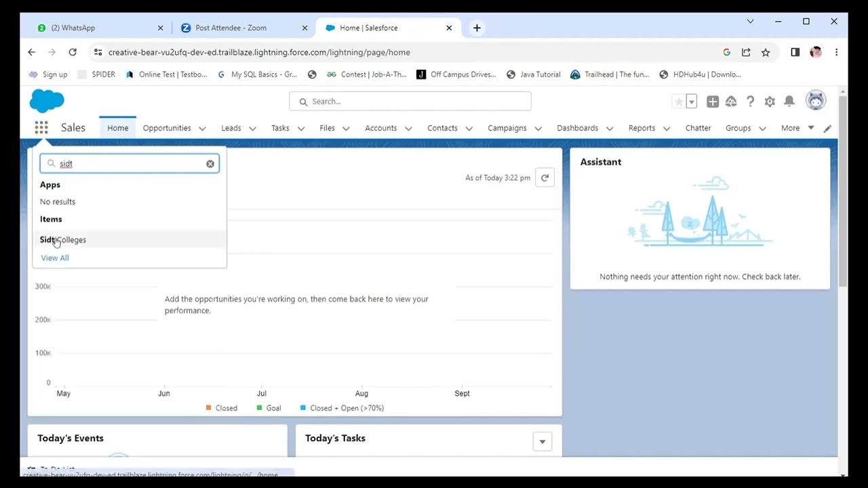Expand the Tasks tab chevron

301,128
